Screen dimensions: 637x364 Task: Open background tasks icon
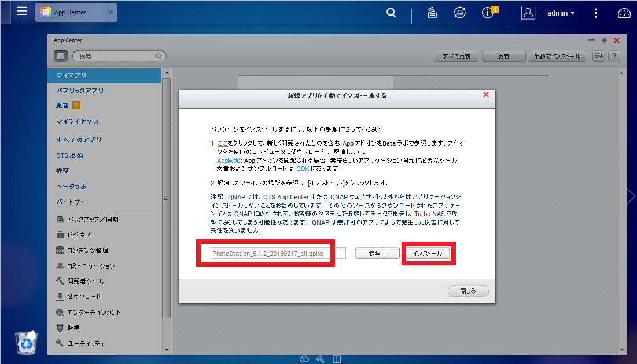point(432,13)
